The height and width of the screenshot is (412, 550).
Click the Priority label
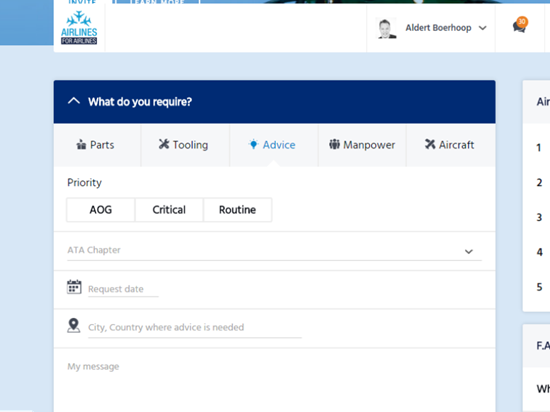pos(85,183)
